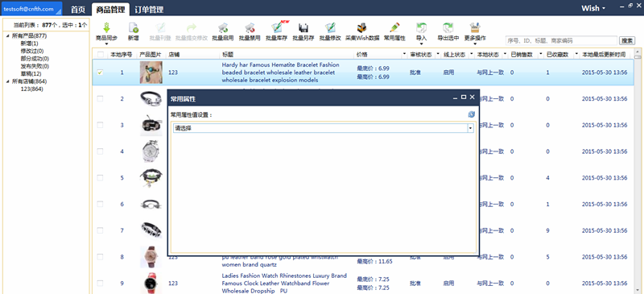Switch to the 商品管理 tab
Image resolution: width=644 pixels, height=294 pixels.
110,9
